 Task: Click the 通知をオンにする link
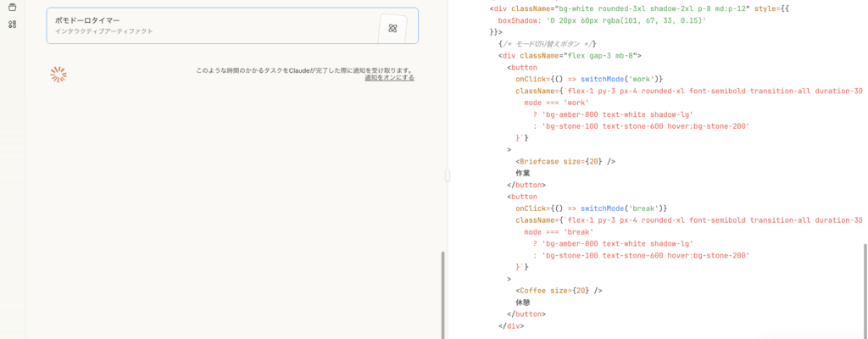389,78
